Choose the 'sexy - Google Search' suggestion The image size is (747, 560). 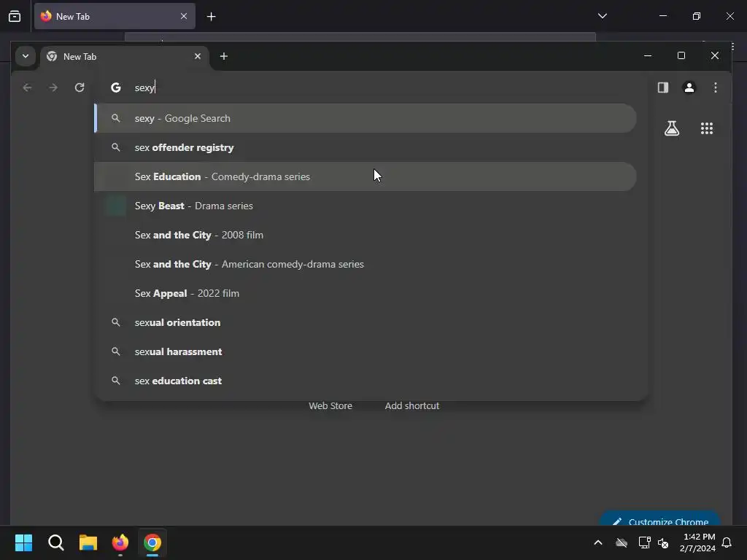tap(365, 118)
